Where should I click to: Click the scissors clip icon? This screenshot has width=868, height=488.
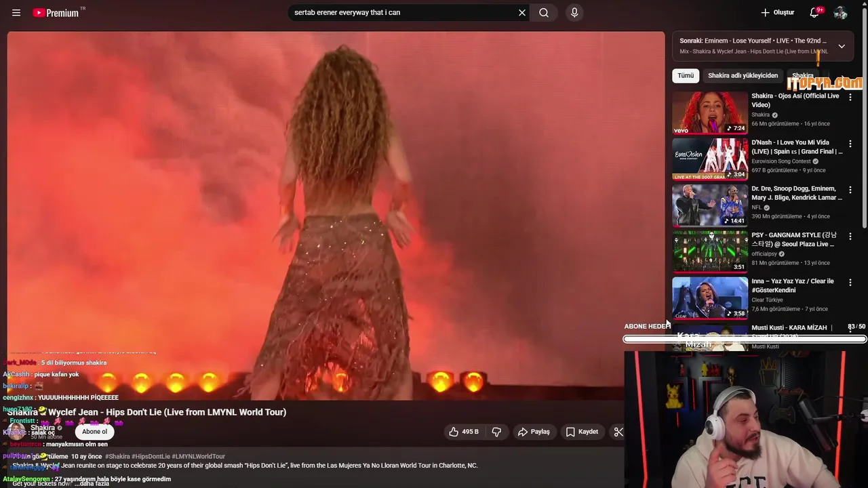pos(618,432)
